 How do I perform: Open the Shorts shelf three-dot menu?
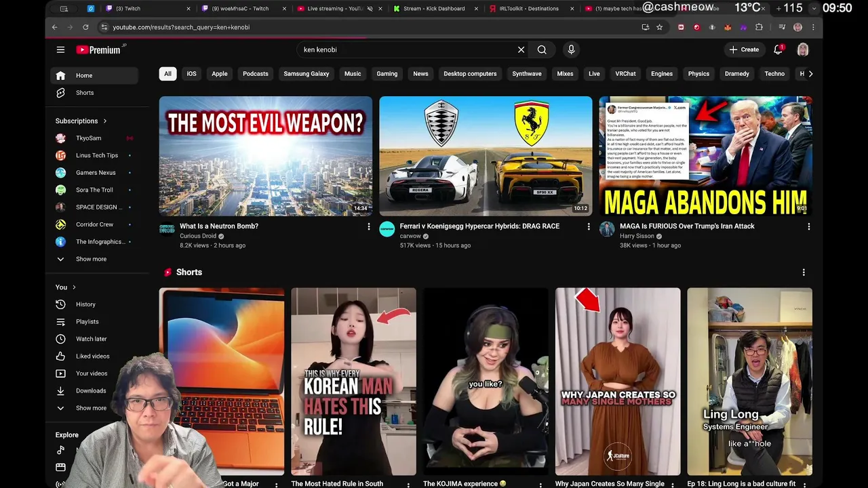(804, 272)
